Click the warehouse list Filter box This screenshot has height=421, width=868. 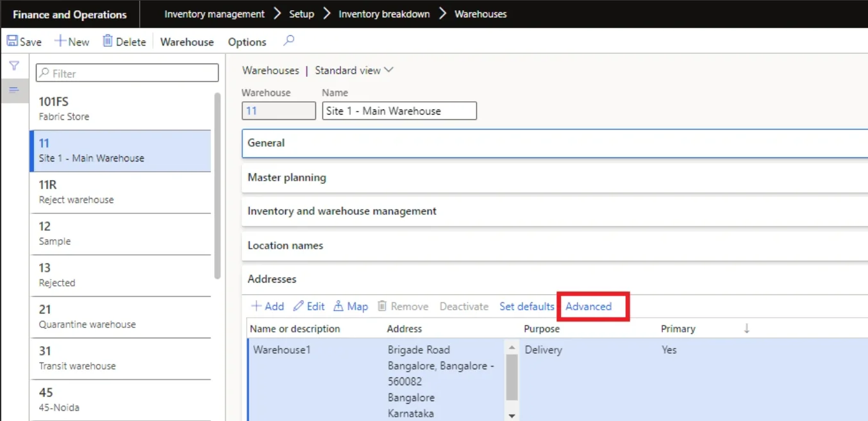[x=127, y=73]
